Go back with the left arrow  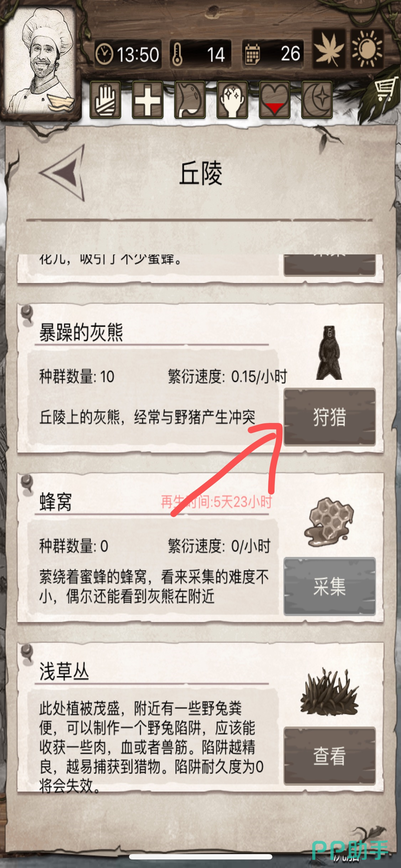[63, 173]
